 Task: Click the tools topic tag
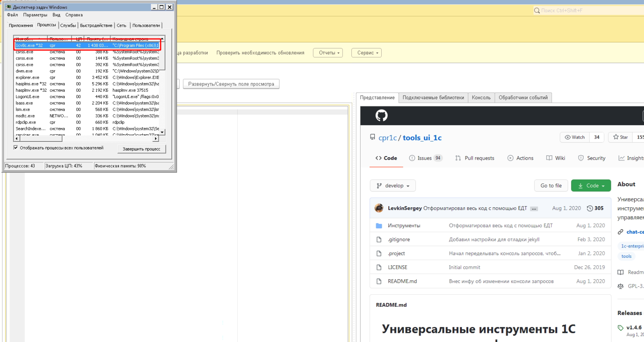(x=627, y=256)
